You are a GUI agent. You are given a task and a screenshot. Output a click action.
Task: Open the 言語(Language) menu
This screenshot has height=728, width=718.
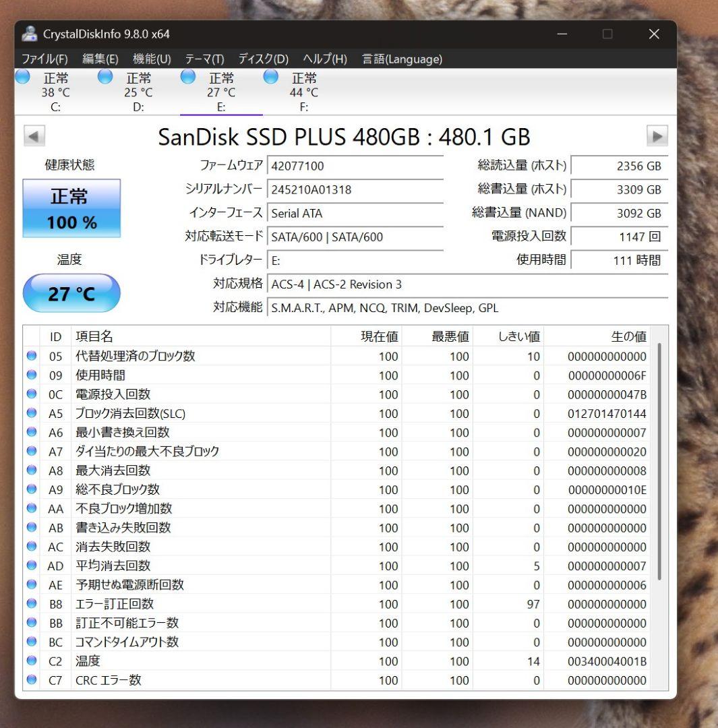pyautogui.click(x=402, y=59)
